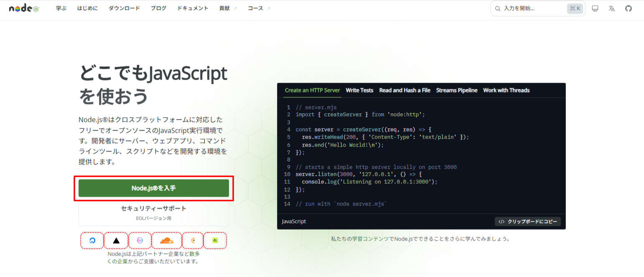Click the res.writeHead code line
The width and height of the screenshot is (644, 277).
pyautogui.click(x=385, y=137)
